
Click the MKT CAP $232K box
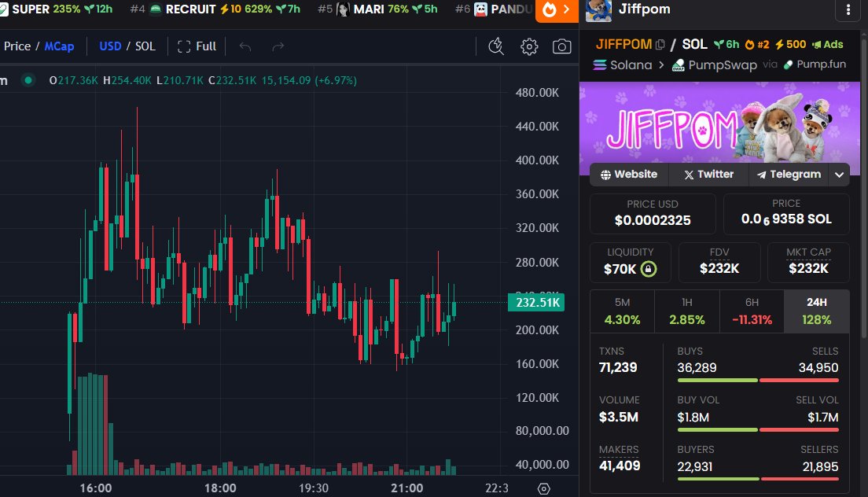point(808,263)
